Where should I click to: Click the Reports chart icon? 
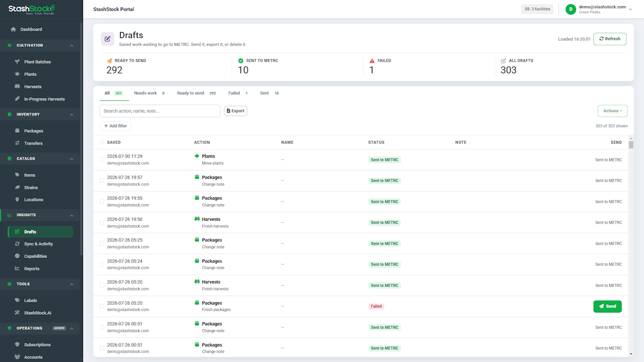(17, 268)
